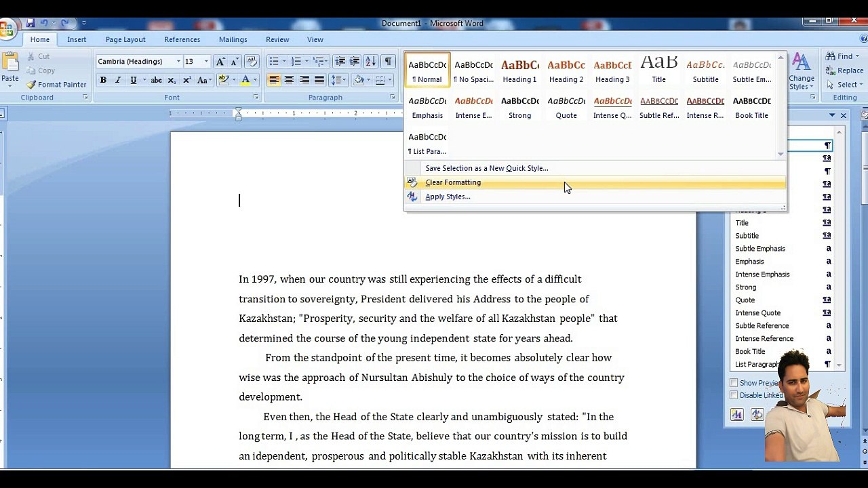Redo the last action
The height and width of the screenshot is (488, 868).
pos(65,23)
